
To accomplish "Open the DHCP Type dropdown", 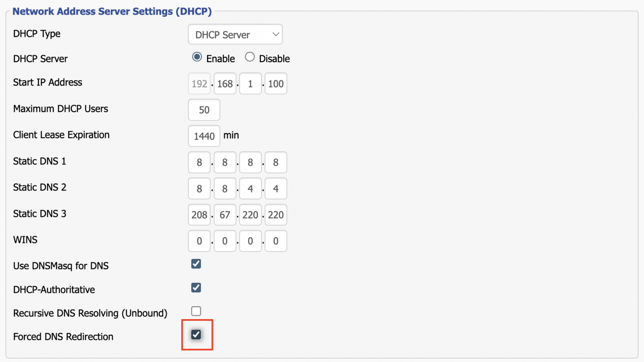I will click(x=235, y=34).
